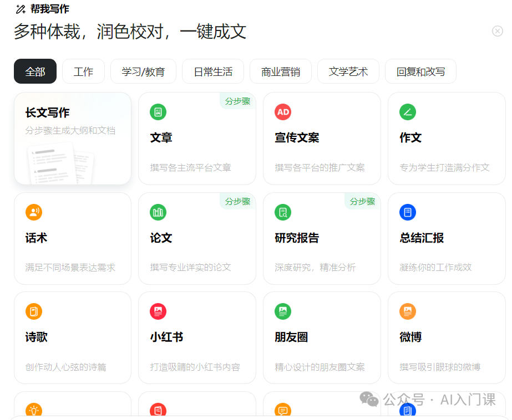Click the description 撰写吸引眼球的微博
512x420 pixels.
click(x=440, y=367)
